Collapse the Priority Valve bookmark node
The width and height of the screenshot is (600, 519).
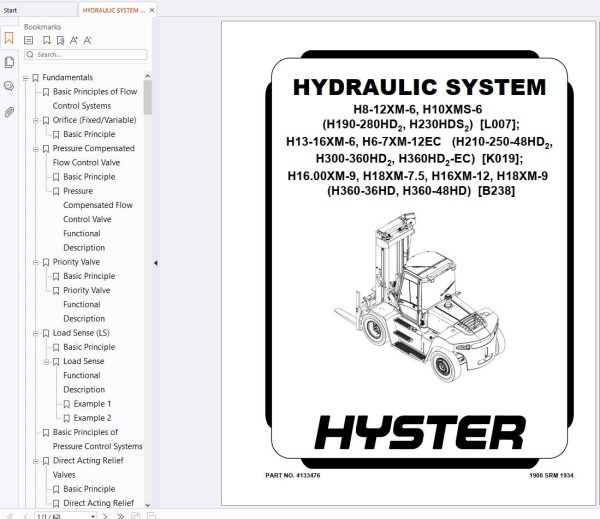(x=36, y=263)
